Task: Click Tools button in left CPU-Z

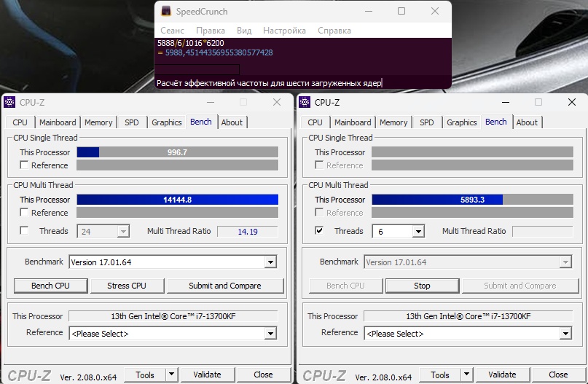Action: coord(145,375)
